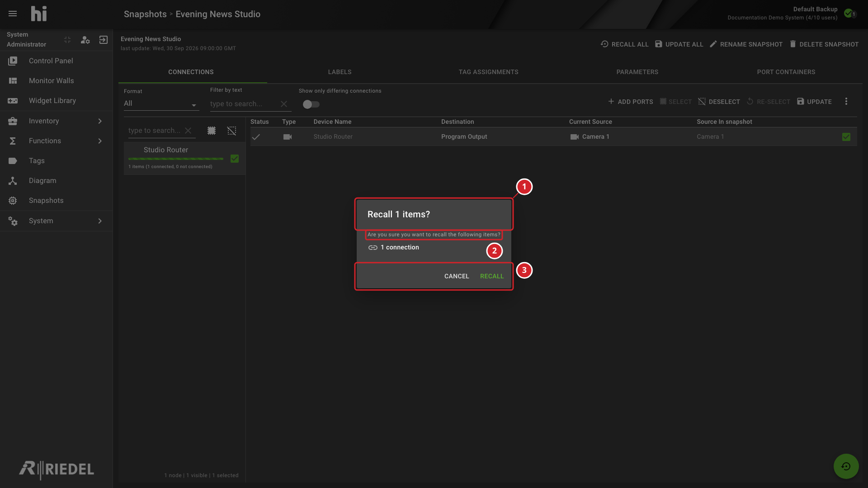Viewport: 868px width, 488px height.
Task: Click Default Backup status check icon
Action: [x=849, y=13]
